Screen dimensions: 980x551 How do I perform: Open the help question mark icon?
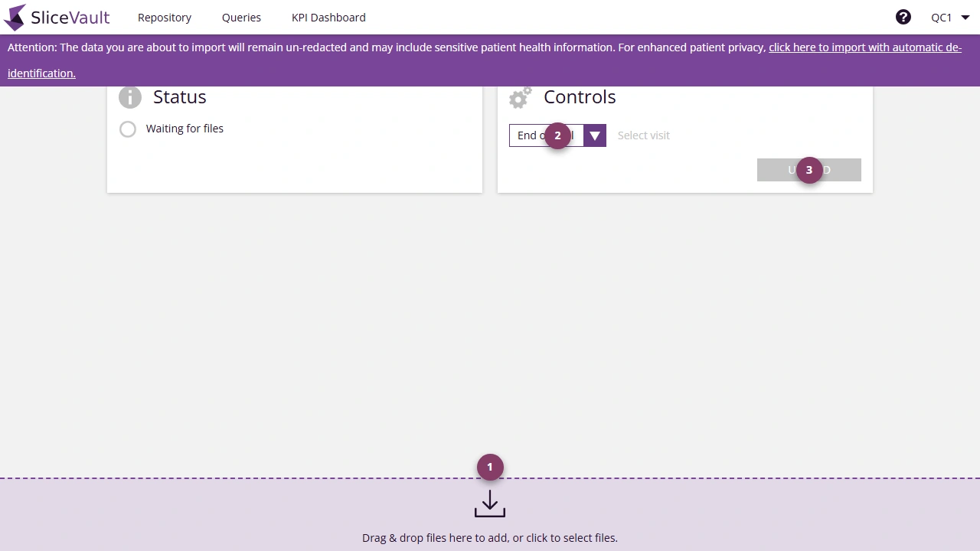tap(903, 17)
